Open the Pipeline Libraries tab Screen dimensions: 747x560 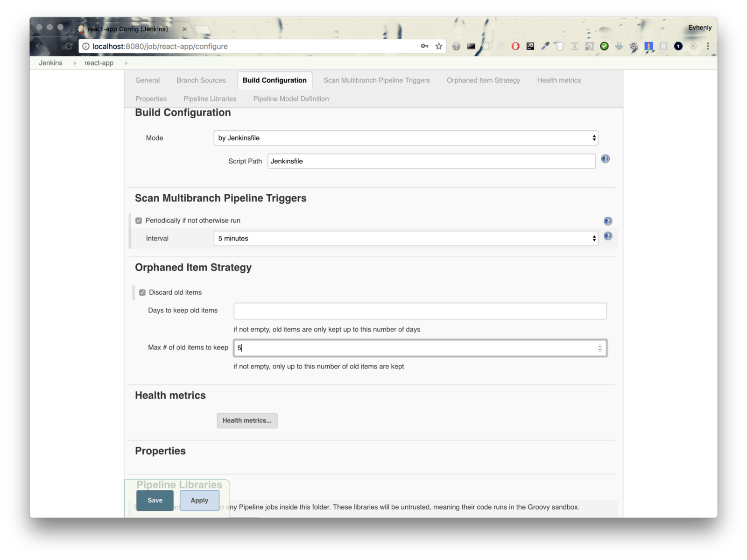point(210,99)
